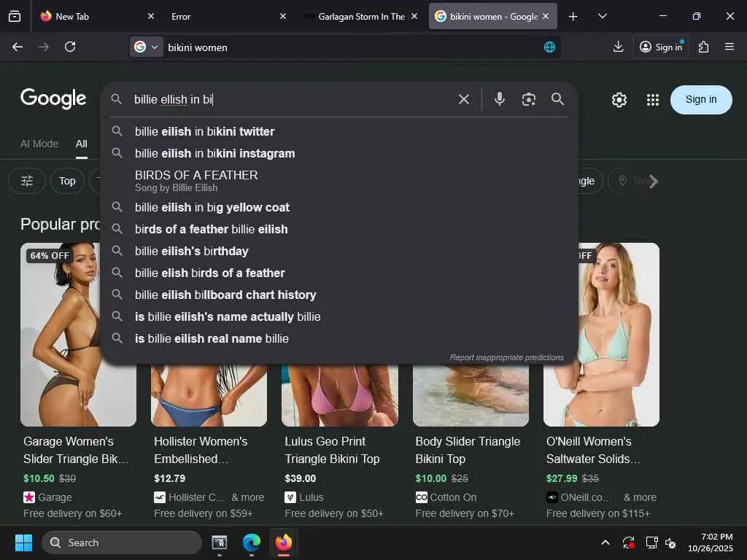Click Report inappropriate predictions link

[x=506, y=357]
